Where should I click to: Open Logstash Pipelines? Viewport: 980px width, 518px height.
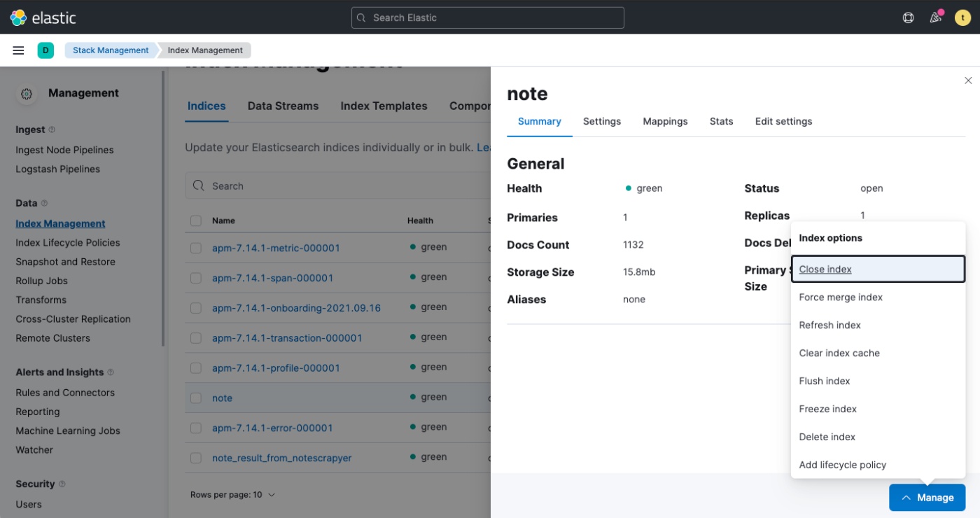[57, 169]
